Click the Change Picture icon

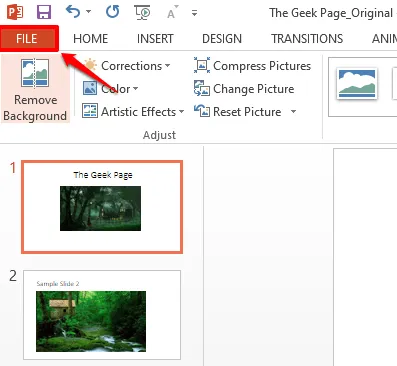click(202, 88)
